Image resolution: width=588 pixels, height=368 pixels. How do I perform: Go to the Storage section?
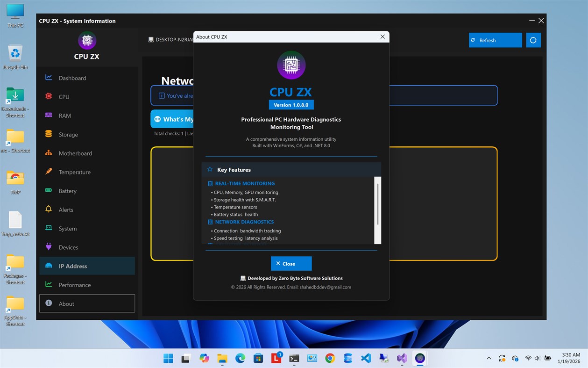pos(87,134)
